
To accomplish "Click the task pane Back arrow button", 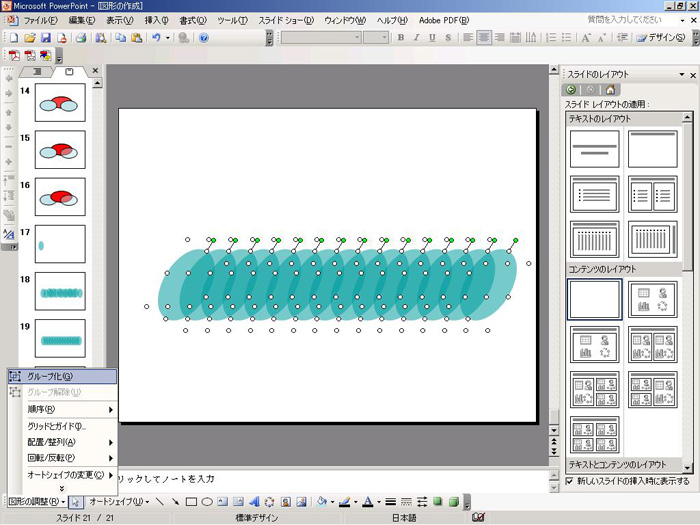I will 571,90.
